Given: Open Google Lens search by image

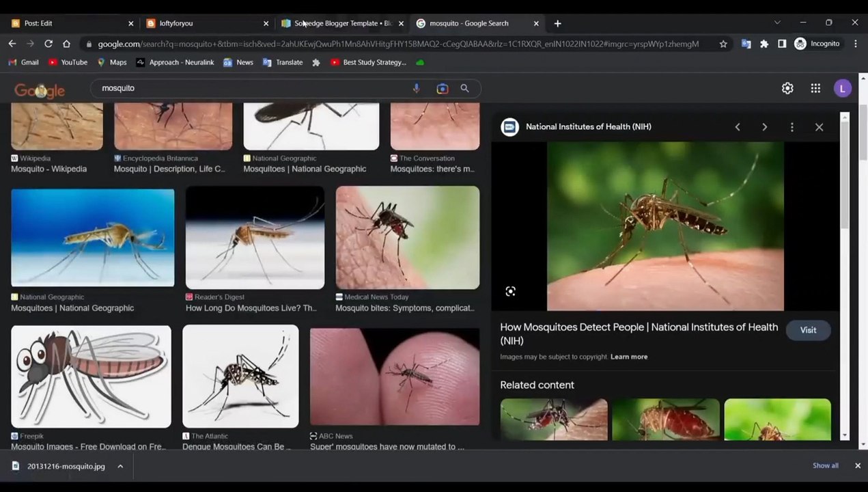Looking at the screenshot, I should (442, 88).
